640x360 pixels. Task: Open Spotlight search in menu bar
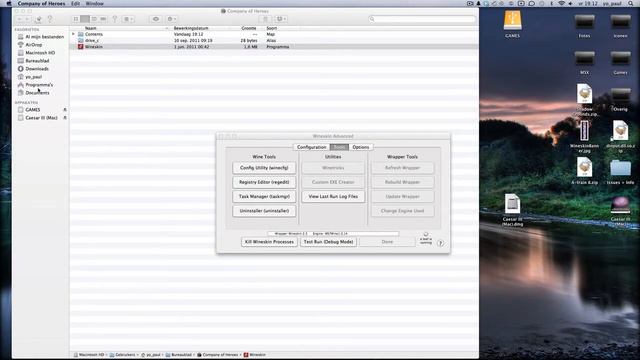tap(631, 3)
